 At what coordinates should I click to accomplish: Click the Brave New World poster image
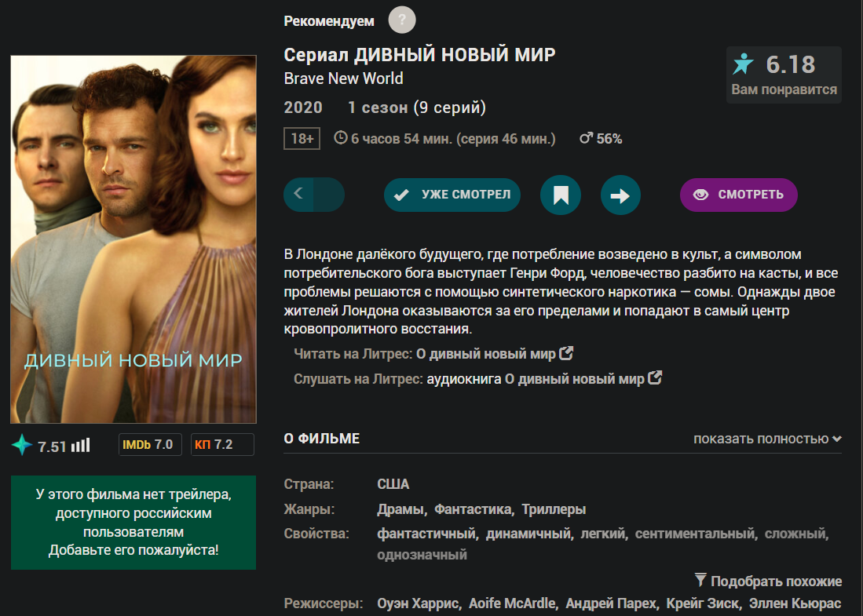(133, 239)
